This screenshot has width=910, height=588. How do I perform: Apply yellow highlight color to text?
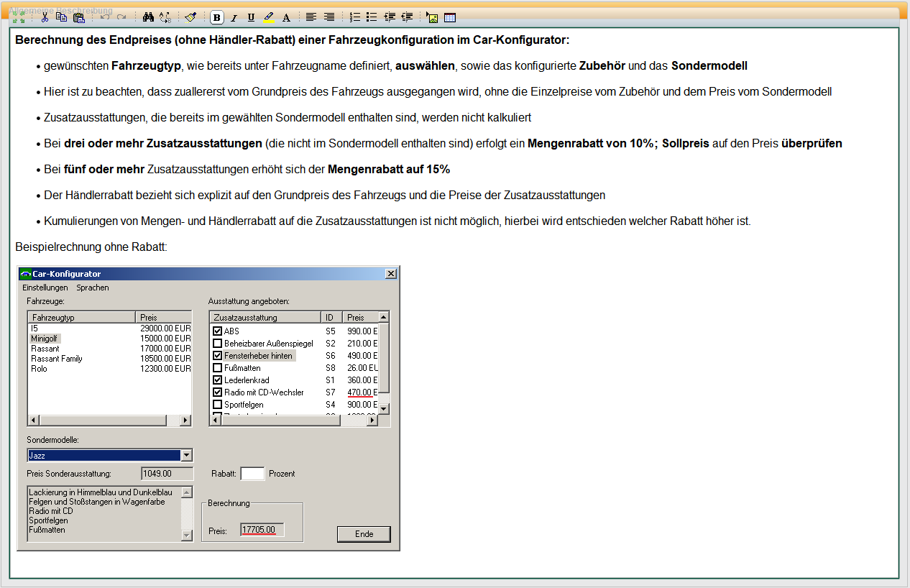(x=268, y=18)
